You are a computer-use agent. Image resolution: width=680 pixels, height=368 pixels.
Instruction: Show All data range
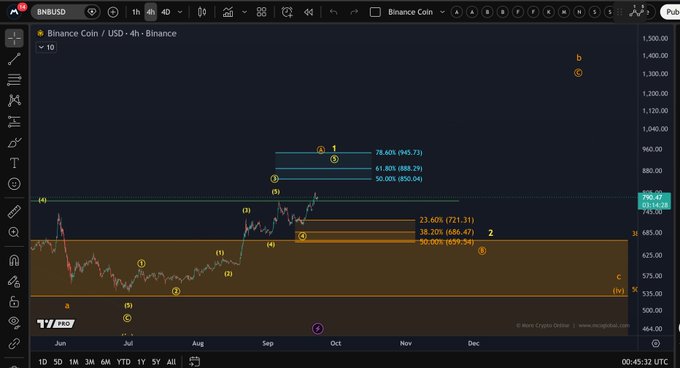[x=171, y=361]
